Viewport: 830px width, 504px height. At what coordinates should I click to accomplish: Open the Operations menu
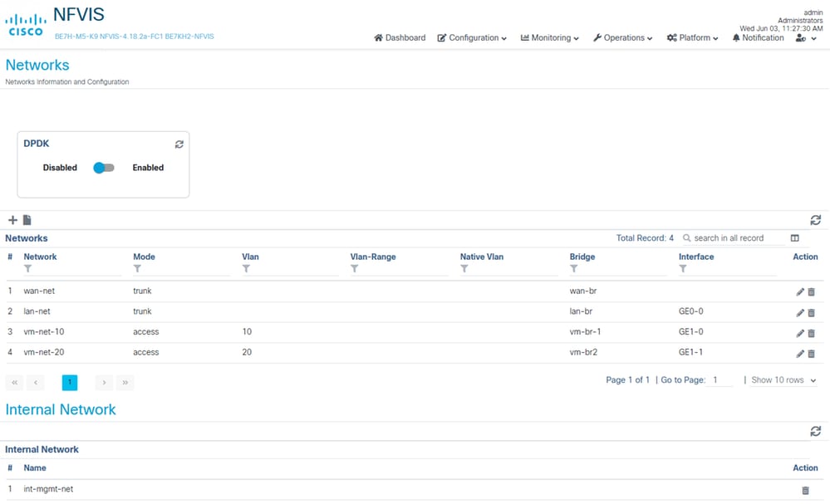tap(622, 37)
